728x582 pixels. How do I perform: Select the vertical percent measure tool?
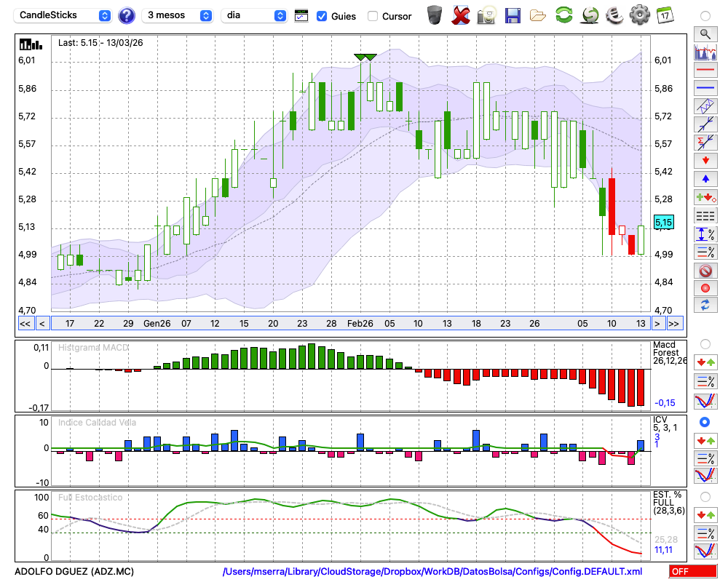705,234
